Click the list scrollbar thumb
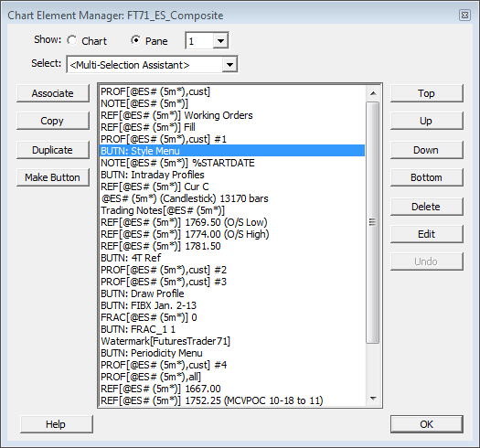 [x=373, y=222]
